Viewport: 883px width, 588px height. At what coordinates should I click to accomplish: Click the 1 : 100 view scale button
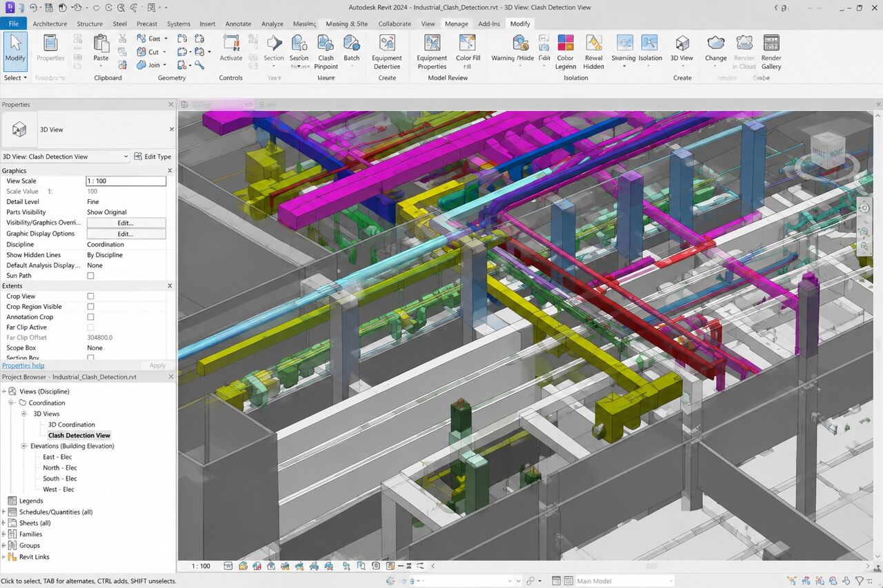(201, 566)
